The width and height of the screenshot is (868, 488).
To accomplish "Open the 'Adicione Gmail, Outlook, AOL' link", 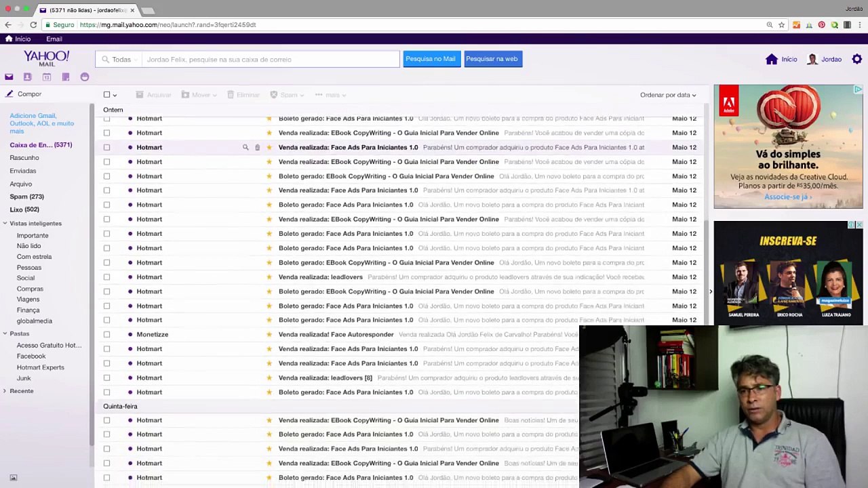I will (x=41, y=123).
